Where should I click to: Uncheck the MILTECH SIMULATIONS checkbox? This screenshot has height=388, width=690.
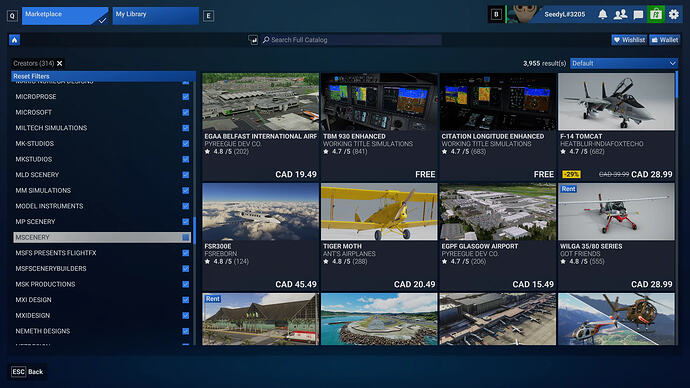click(x=186, y=128)
